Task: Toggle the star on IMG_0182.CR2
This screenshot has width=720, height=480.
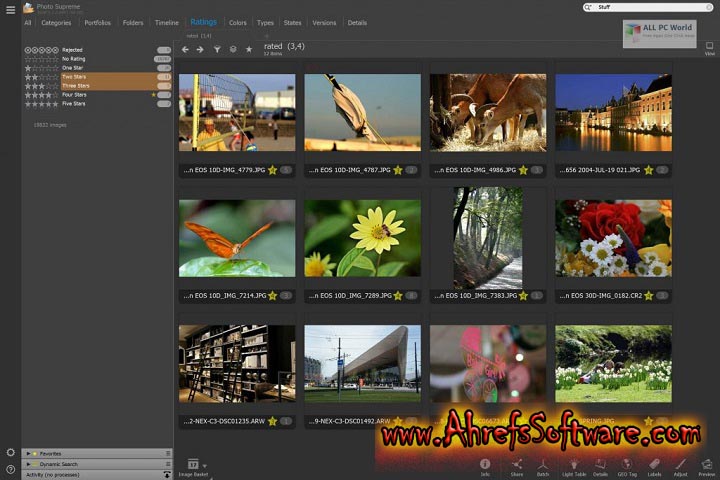Action: [648, 295]
